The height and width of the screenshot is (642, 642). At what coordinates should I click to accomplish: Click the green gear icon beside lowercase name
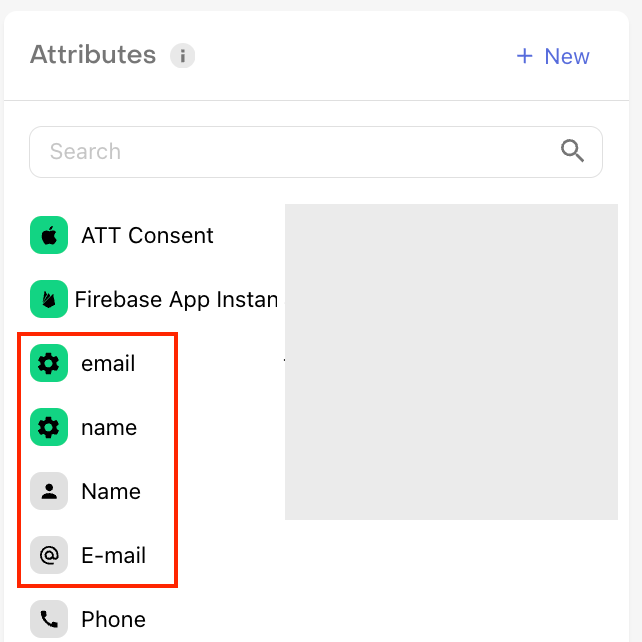click(49, 427)
